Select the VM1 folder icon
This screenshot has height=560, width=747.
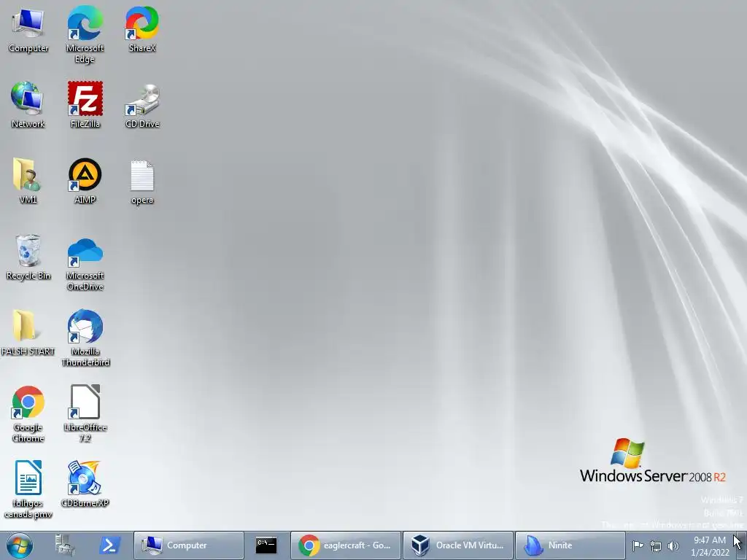click(28, 181)
